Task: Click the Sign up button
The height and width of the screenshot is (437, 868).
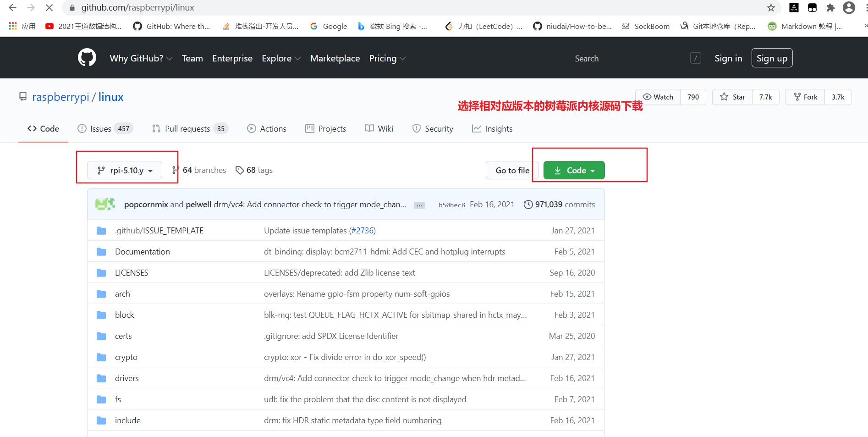Action: click(x=772, y=58)
